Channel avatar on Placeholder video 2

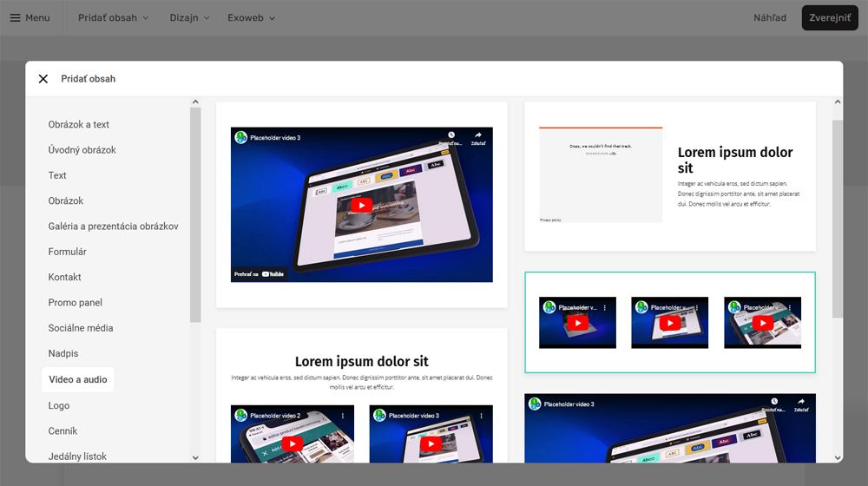point(240,415)
